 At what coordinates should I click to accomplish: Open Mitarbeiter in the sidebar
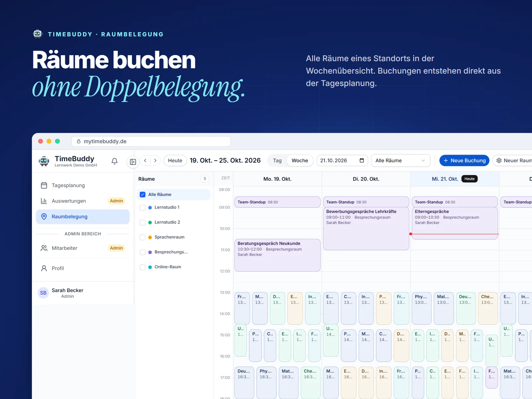(x=82, y=248)
